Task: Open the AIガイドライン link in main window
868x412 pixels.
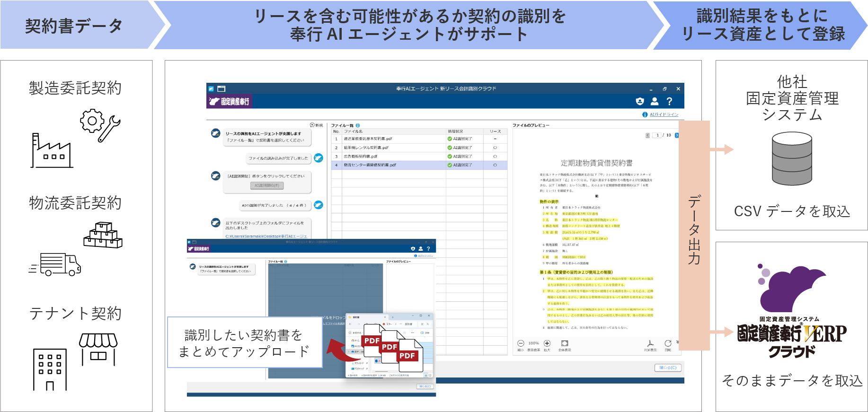Action: (664, 114)
